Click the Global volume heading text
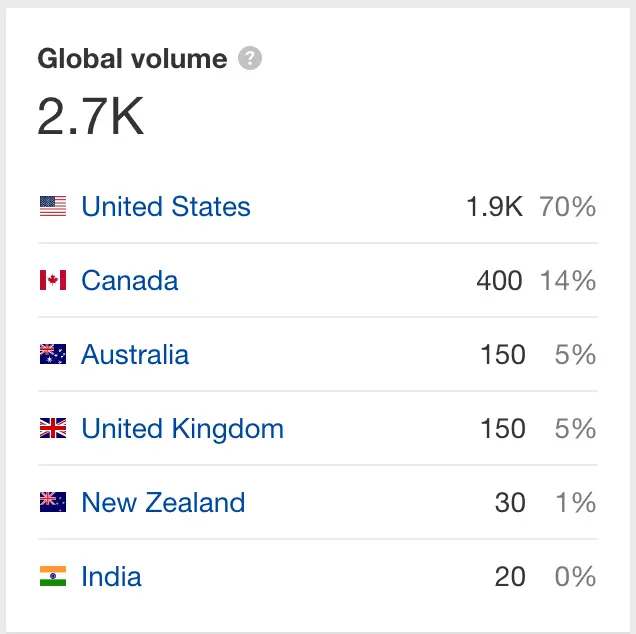The width and height of the screenshot is (636, 634). pos(132,59)
